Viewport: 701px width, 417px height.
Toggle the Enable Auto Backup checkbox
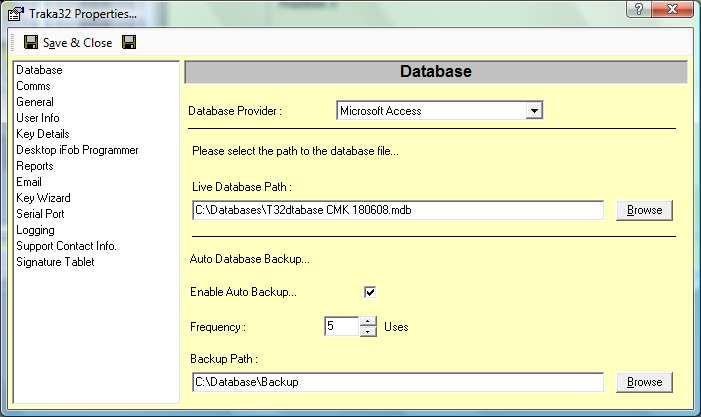pyautogui.click(x=370, y=292)
